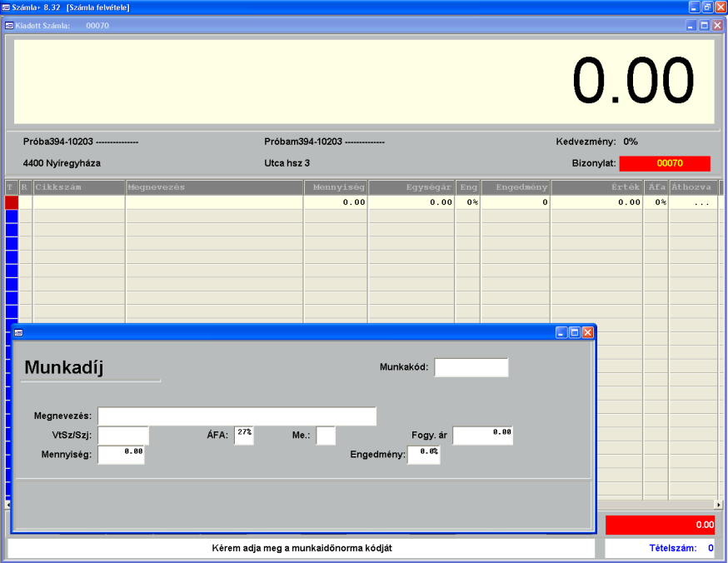Click the Egységár column header

click(411, 187)
